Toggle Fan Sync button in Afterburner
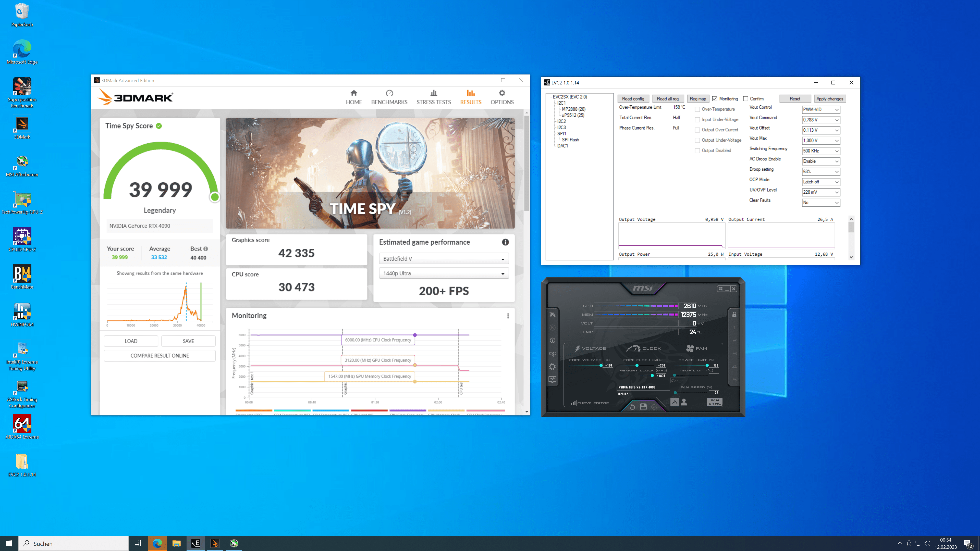This screenshot has width=980, height=551. tap(715, 402)
